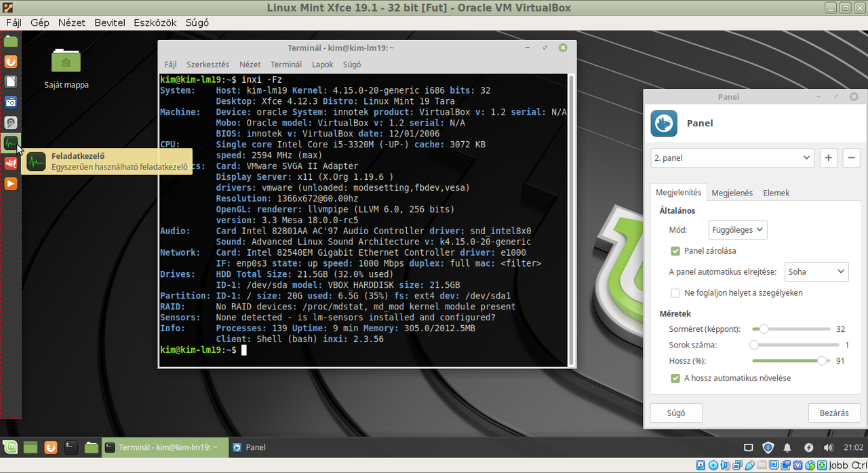
Task: Switch to Terminál window in taskbar
Action: pyautogui.click(x=164, y=447)
